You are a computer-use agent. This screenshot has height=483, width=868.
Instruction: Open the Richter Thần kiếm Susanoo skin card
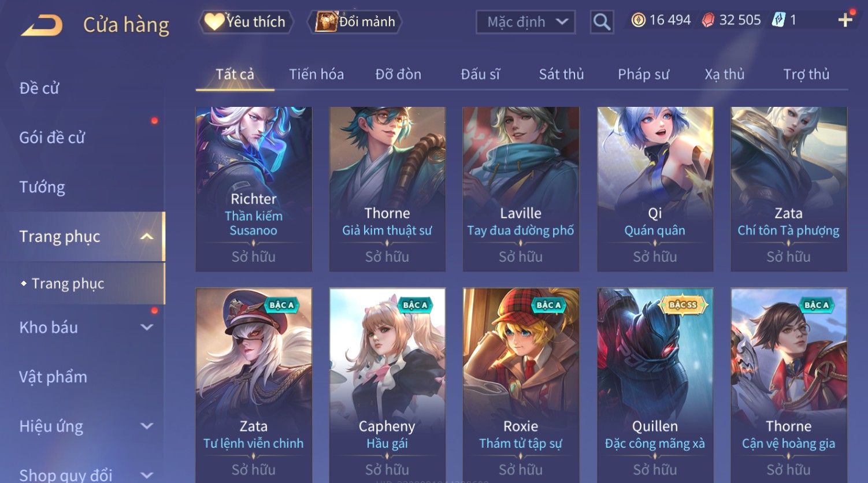click(254, 189)
